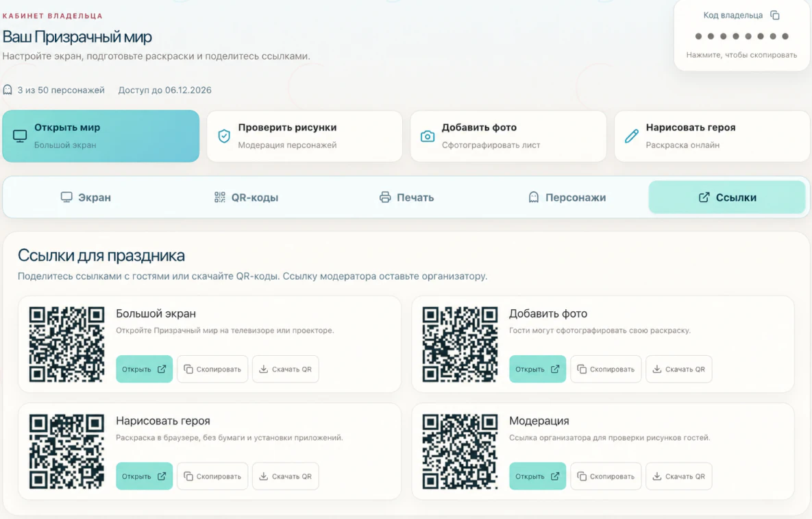Image resolution: width=812 pixels, height=519 pixels.
Task: Click the Нарисовать героя QR code image
Action: point(66,452)
